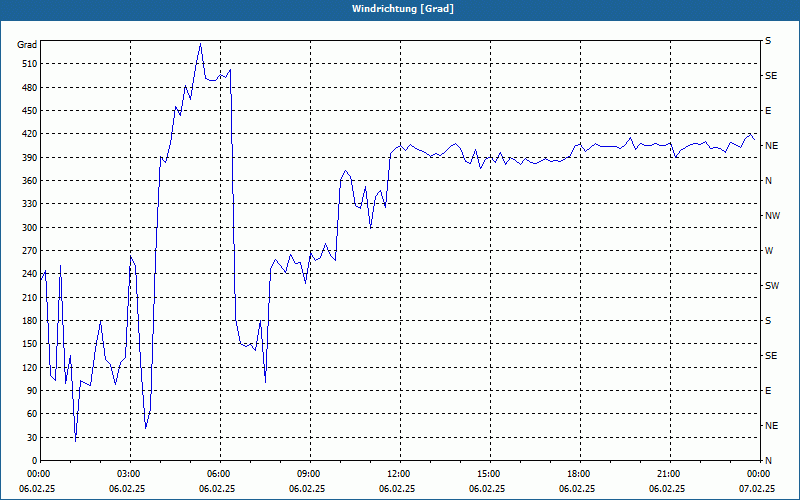Screen dimensions: 800x500
Task: Click the "N" compass label at 360 gridline
Action: (768, 181)
